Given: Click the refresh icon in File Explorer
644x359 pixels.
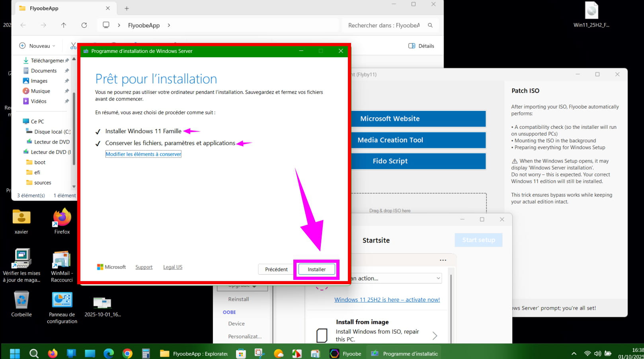Looking at the screenshot, I should (x=84, y=25).
